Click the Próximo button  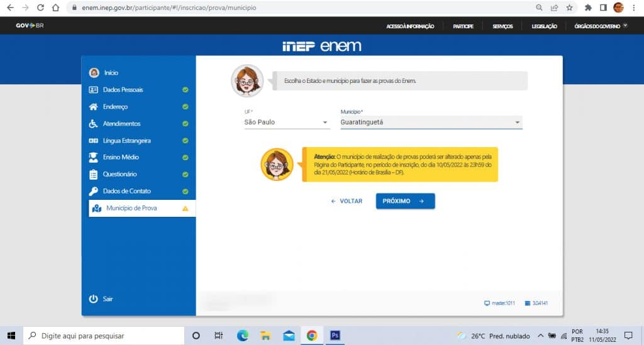[x=405, y=201]
